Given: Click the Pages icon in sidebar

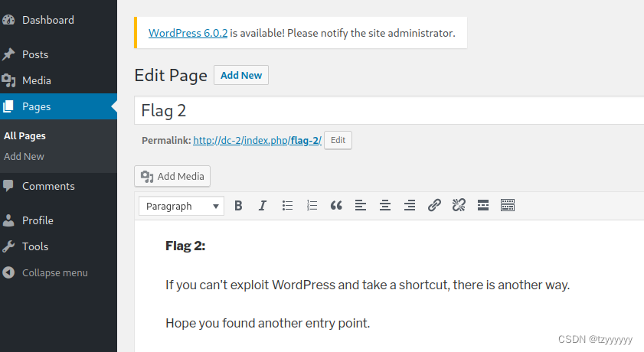Looking at the screenshot, I should point(8,106).
